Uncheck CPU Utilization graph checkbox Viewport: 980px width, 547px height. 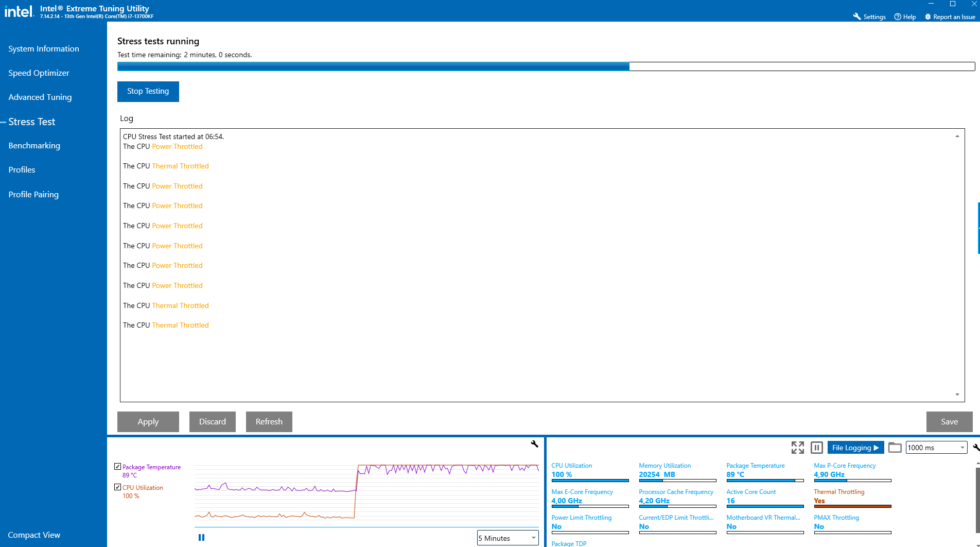118,487
